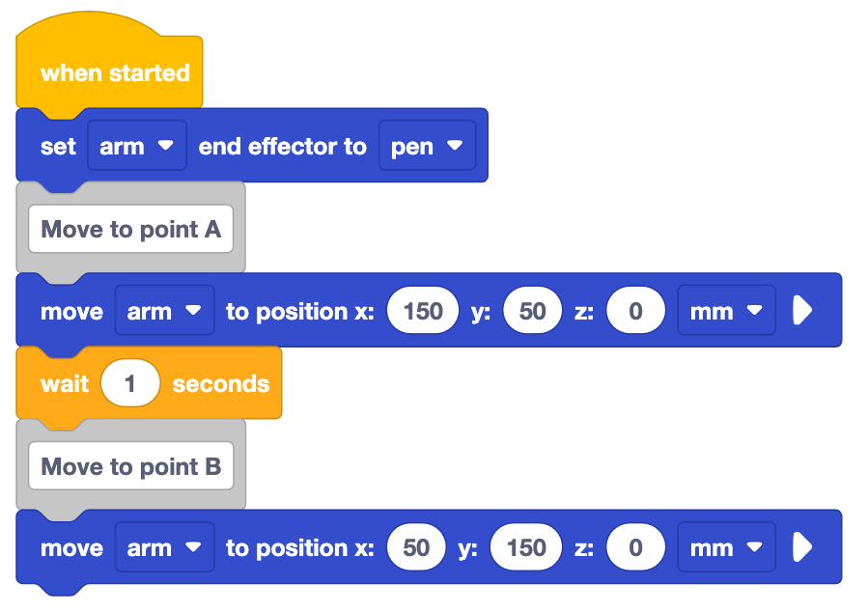Edit the z value in the first move block
This screenshot has height=612, width=868.
click(x=635, y=310)
